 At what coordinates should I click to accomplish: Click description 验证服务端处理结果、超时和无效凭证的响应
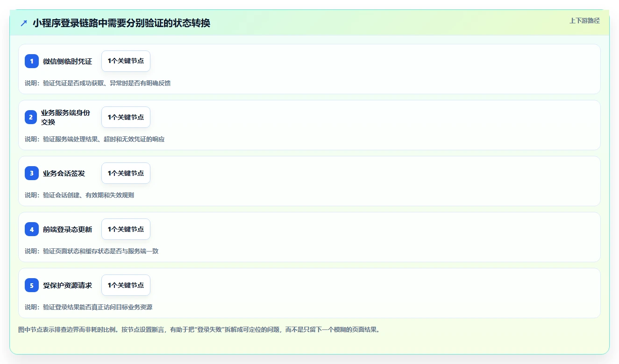tap(104, 139)
